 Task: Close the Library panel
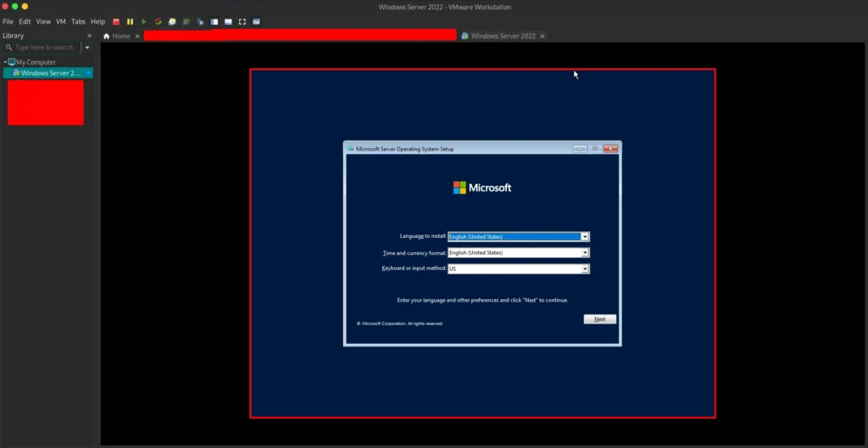coord(90,36)
